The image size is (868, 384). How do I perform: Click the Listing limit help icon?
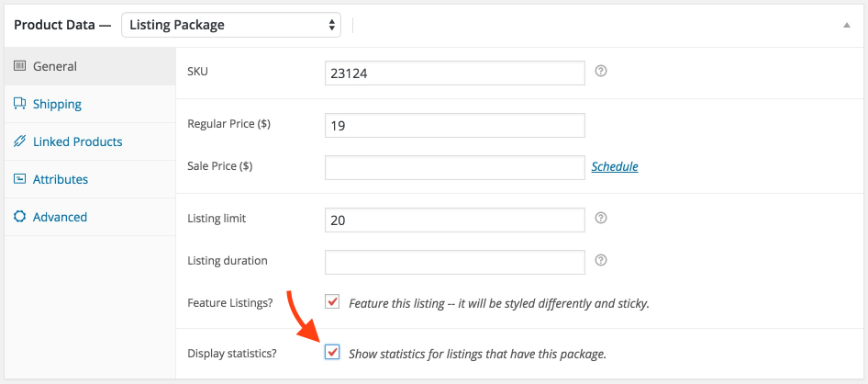click(601, 218)
